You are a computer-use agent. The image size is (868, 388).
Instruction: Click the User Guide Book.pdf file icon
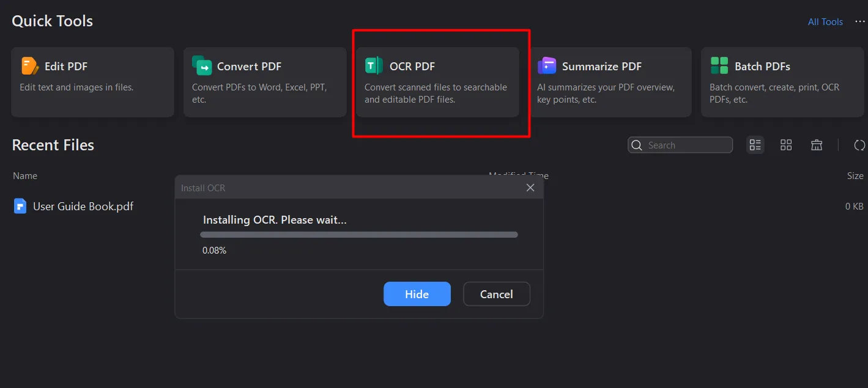tap(20, 206)
